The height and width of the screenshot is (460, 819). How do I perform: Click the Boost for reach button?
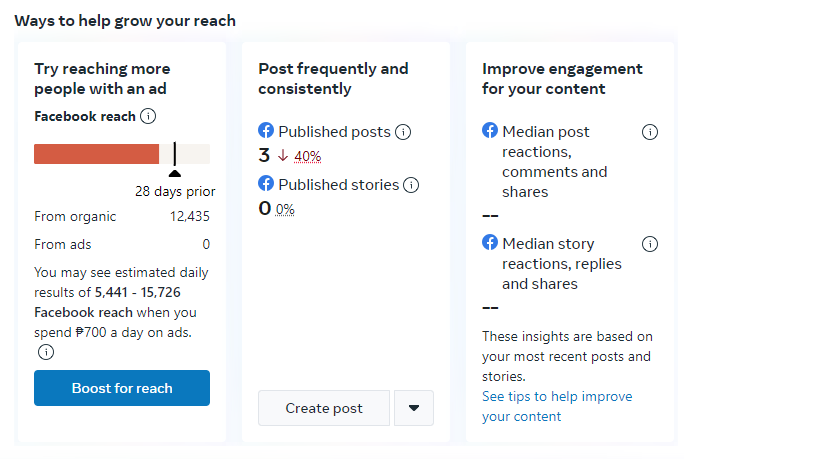122,388
